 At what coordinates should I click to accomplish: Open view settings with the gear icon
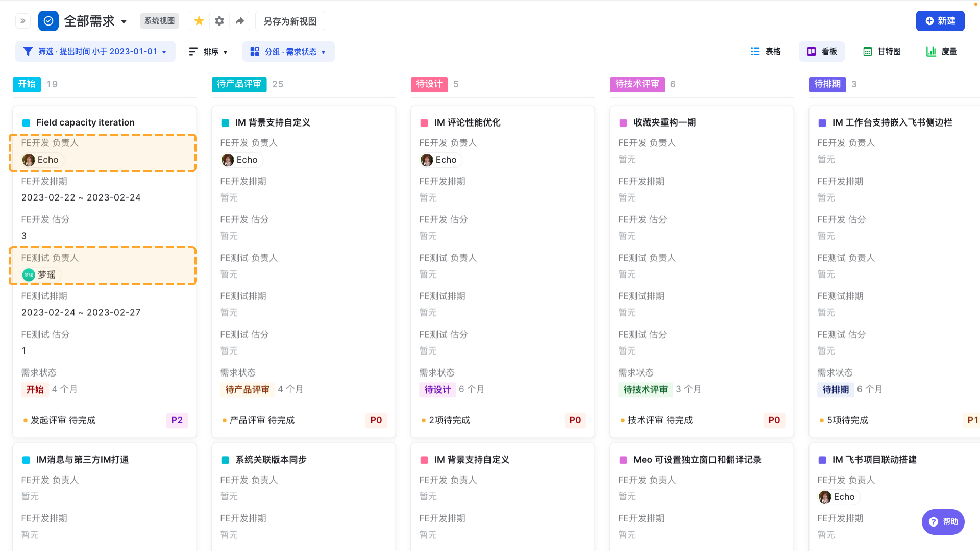coord(219,21)
